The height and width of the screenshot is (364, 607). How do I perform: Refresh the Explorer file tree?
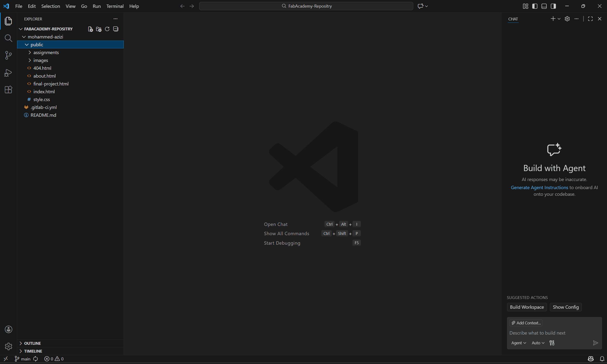coord(107,29)
